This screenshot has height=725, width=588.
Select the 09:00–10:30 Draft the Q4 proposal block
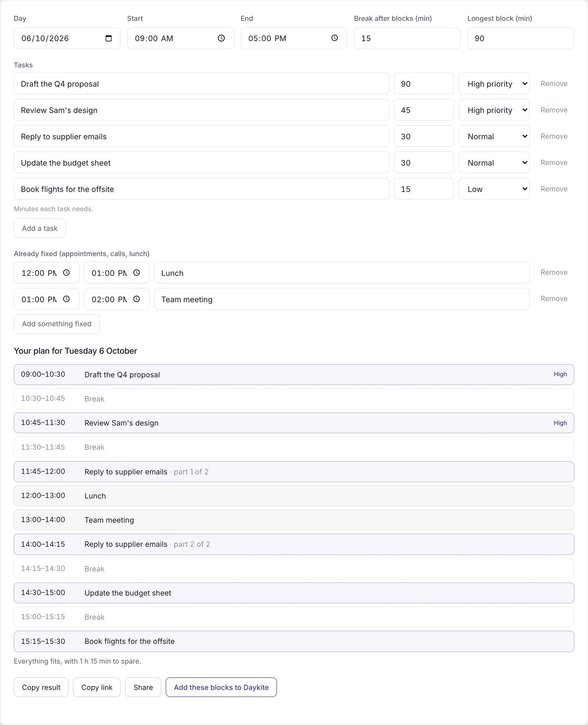(x=294, y=374)
